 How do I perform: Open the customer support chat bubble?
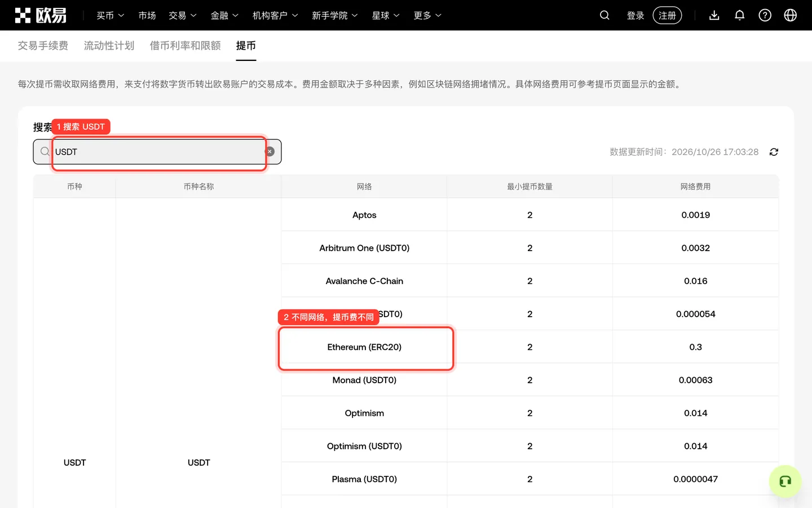click(x=785, y=481)
